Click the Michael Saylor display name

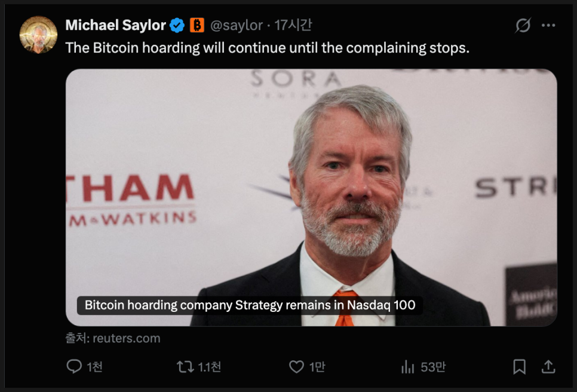(115, 25)
